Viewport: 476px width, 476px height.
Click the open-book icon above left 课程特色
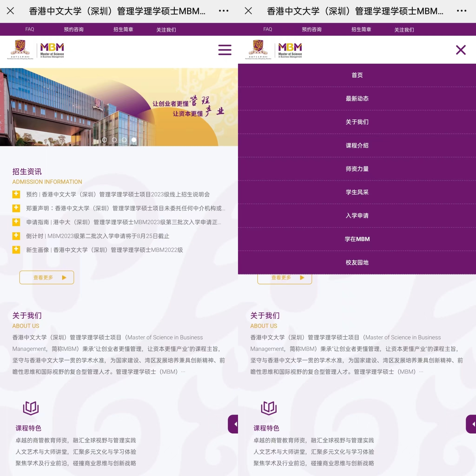click(31, 408)
